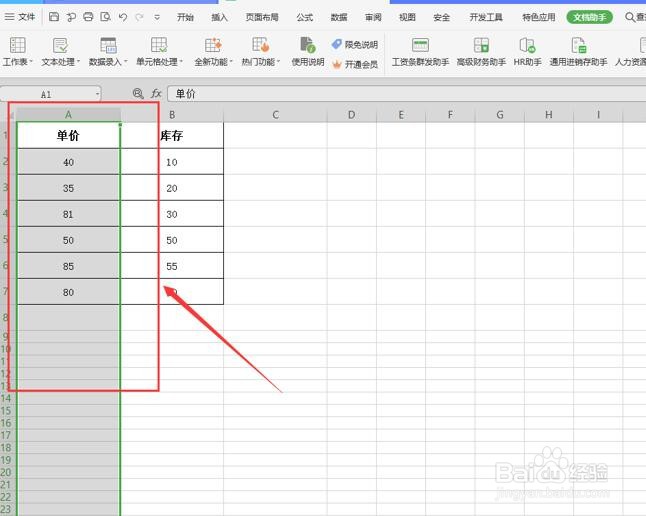Click the 开通会员 button
Viewport: 646px width, 516px height.
pyautogui.click(x=355, y=64)
